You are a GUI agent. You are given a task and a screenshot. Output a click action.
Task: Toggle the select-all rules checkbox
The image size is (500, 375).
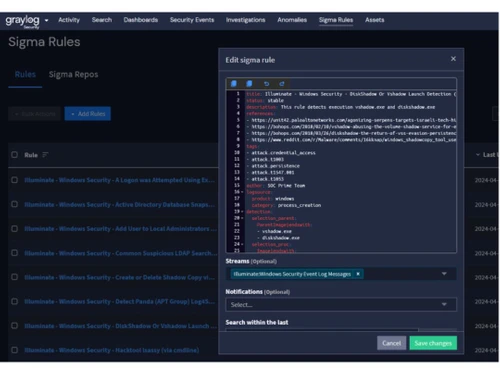click(14, 155)
